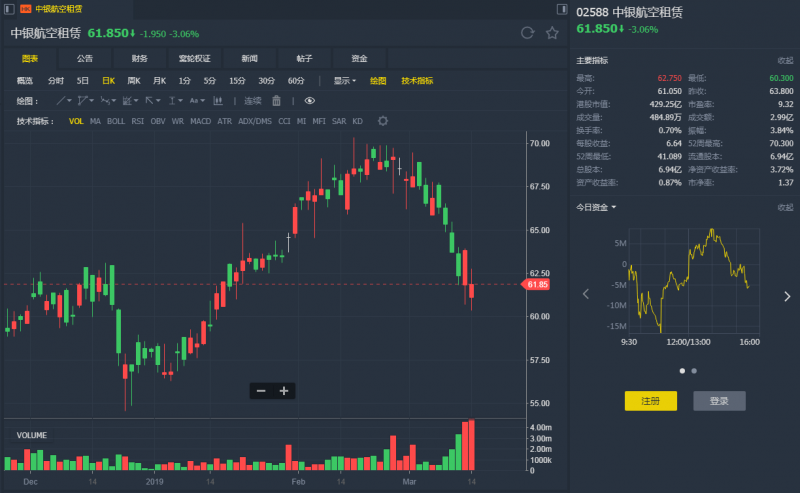Go to next fund chart with right arrow
This screenshot has height=493, width=800.
pos(787,293)
